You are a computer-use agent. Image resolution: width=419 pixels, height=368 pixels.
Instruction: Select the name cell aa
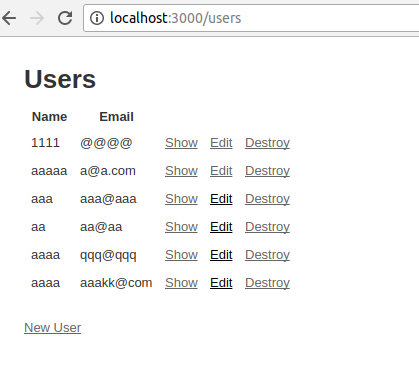point(38,227)
